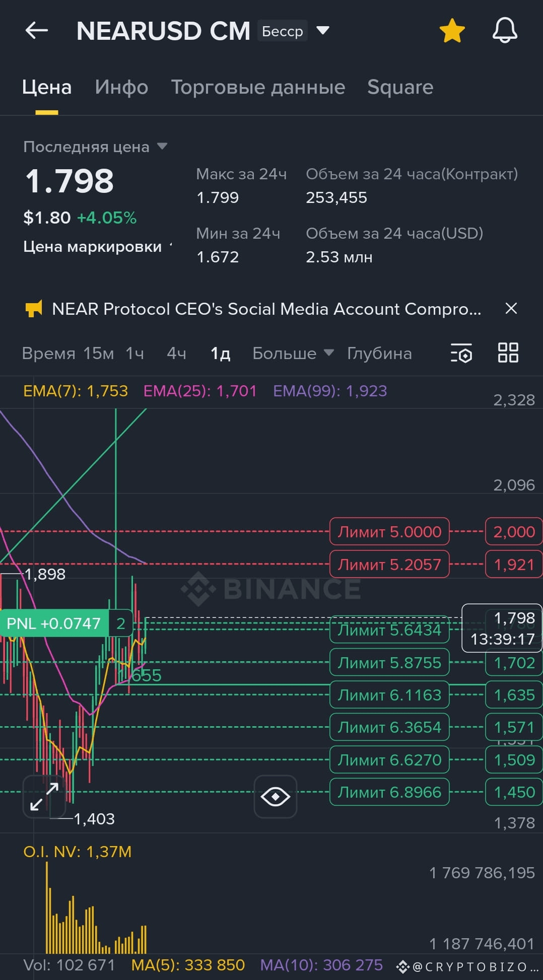The width and height of the screenshot is (543, 980).
Task: Switch to the Глубина depth view
Action: 379,354
